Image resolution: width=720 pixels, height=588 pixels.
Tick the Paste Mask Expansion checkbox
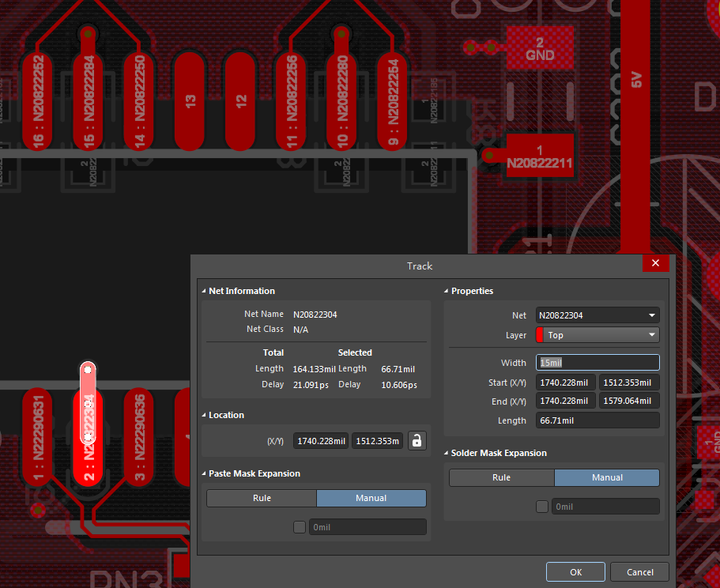pos(300,527)
